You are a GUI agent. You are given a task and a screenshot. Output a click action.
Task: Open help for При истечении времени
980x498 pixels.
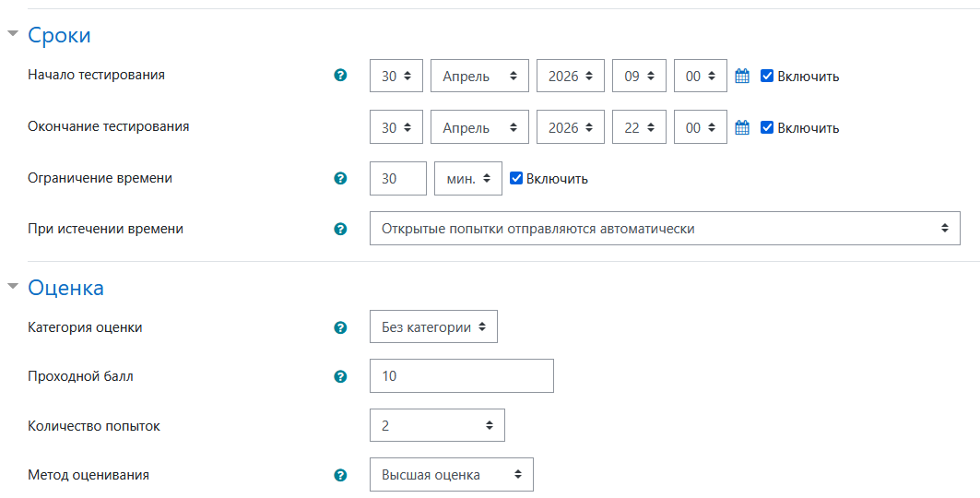pyautogui.click(x=340, y=229)
